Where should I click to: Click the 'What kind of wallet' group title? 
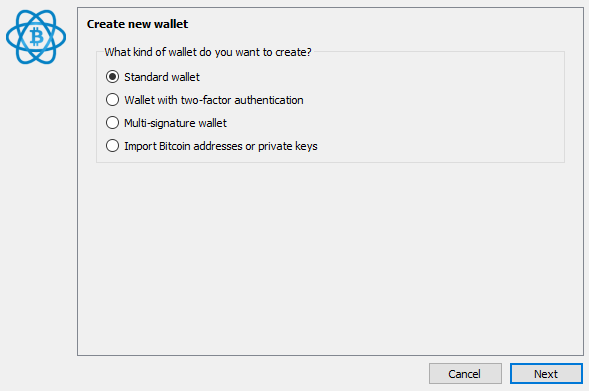(208, 52)
